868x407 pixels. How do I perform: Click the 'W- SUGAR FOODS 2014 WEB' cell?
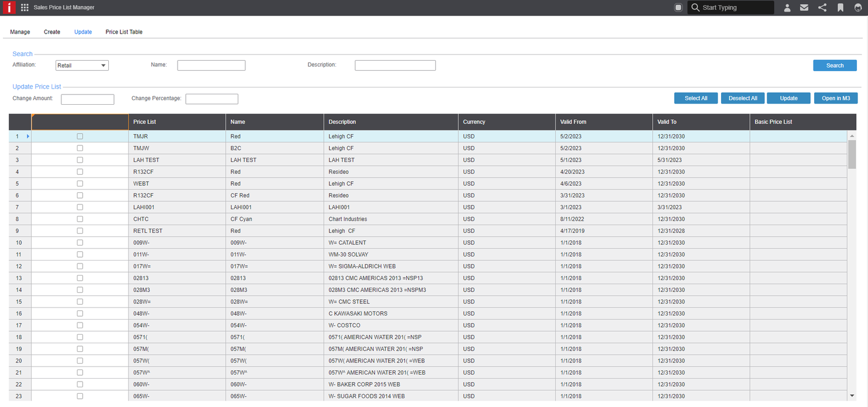pos(391,396)
